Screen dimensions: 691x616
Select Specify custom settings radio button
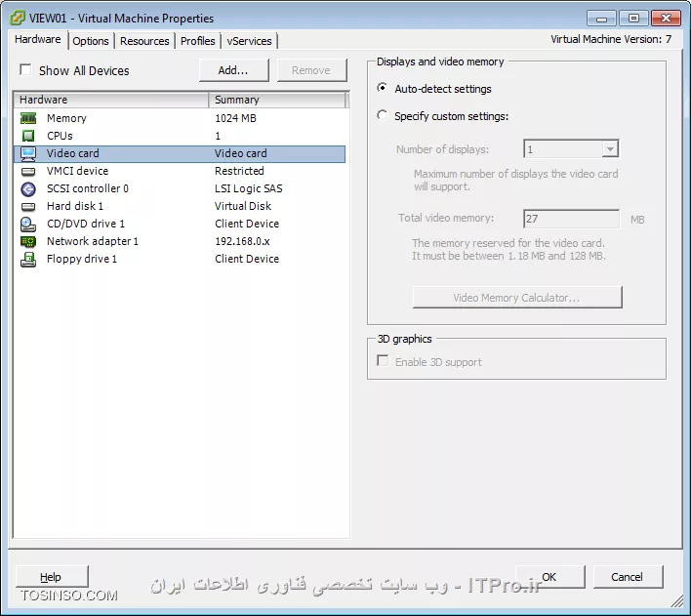click(x=382, y=115)
